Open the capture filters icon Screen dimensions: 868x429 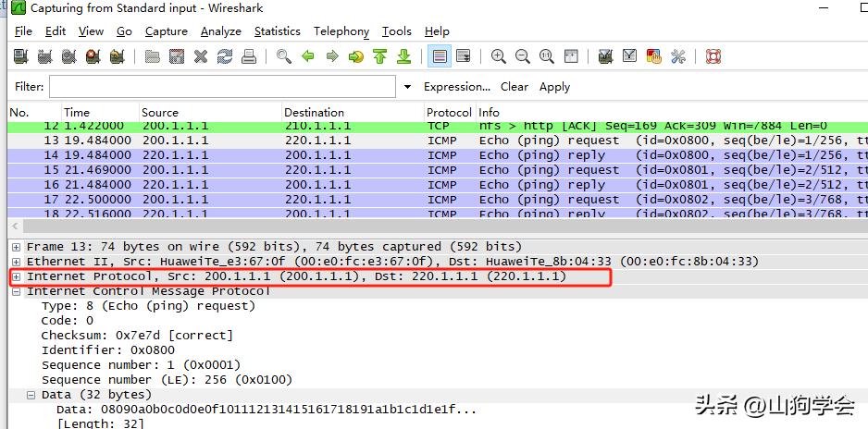pos(605,56)
